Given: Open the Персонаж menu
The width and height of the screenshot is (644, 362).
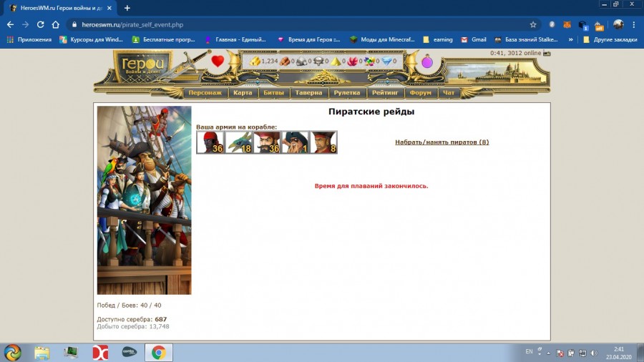Looking at the screenshot, I should pos(205,93).
